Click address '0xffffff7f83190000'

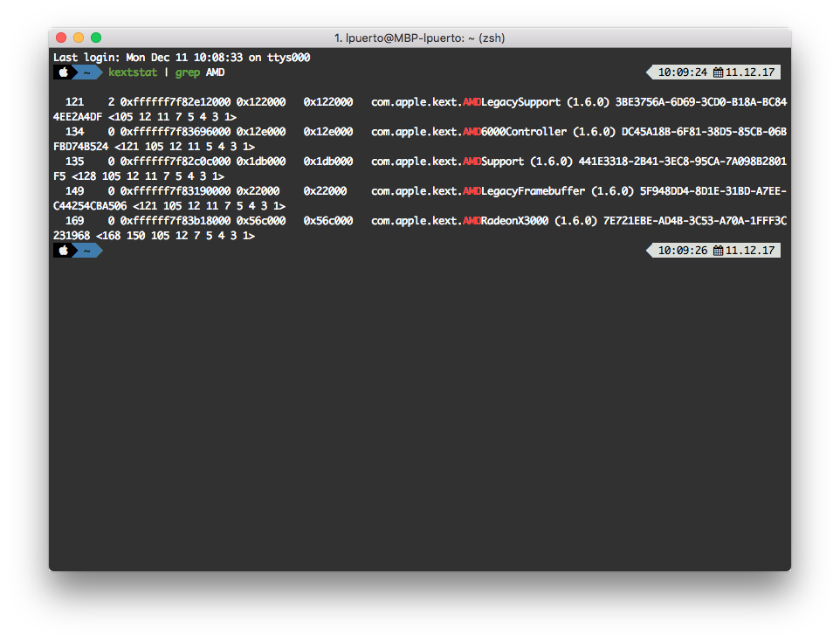[x=176, y=190]
